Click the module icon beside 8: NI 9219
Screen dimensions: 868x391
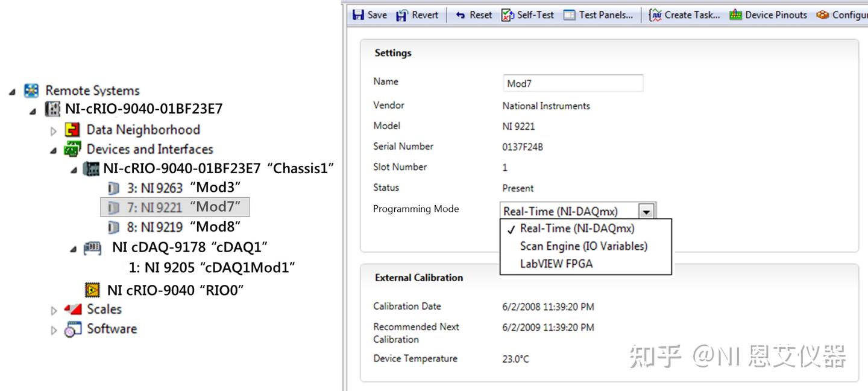coord(113,227)
